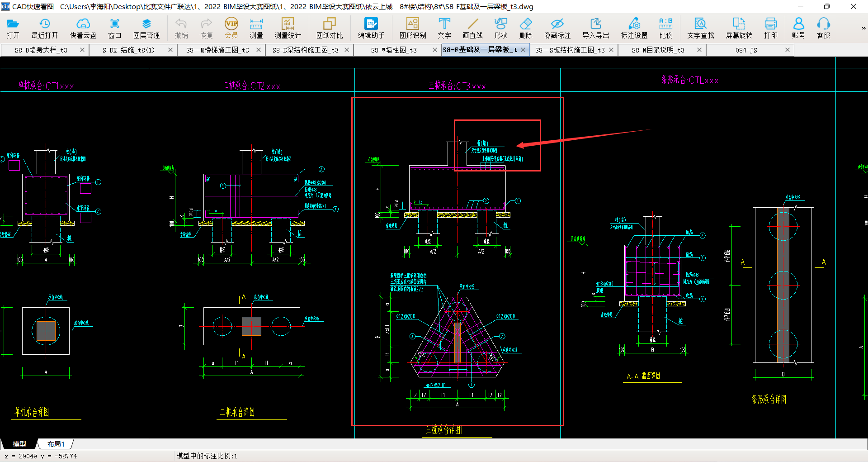This screenshot has height=462, width=868.
Task: Open 编辑助手 edit assistant
Action: [371, 28]
